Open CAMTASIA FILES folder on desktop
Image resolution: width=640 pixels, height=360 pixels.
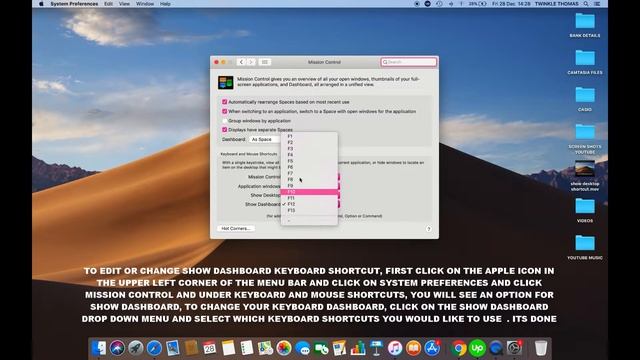[585, 58]
